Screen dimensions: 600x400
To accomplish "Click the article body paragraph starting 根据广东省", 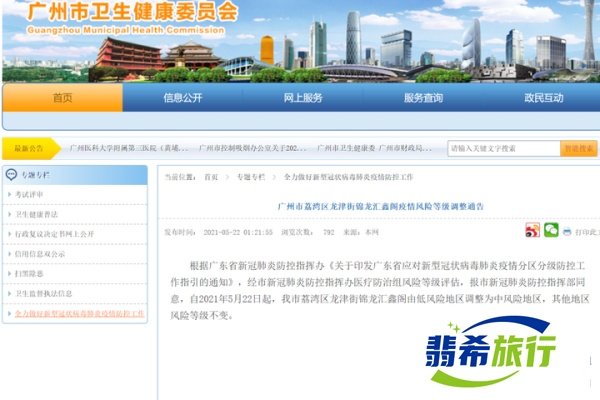I will click(x=380, y=290).
